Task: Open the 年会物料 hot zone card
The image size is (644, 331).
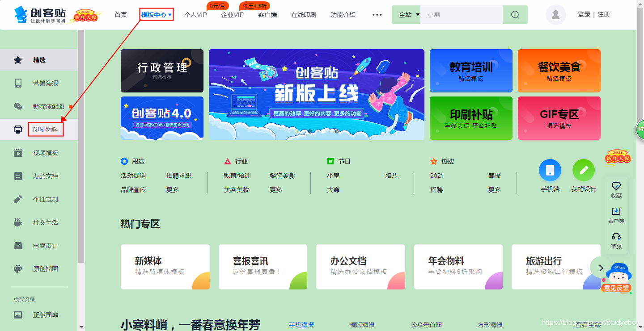Action: tap(458, 267)
